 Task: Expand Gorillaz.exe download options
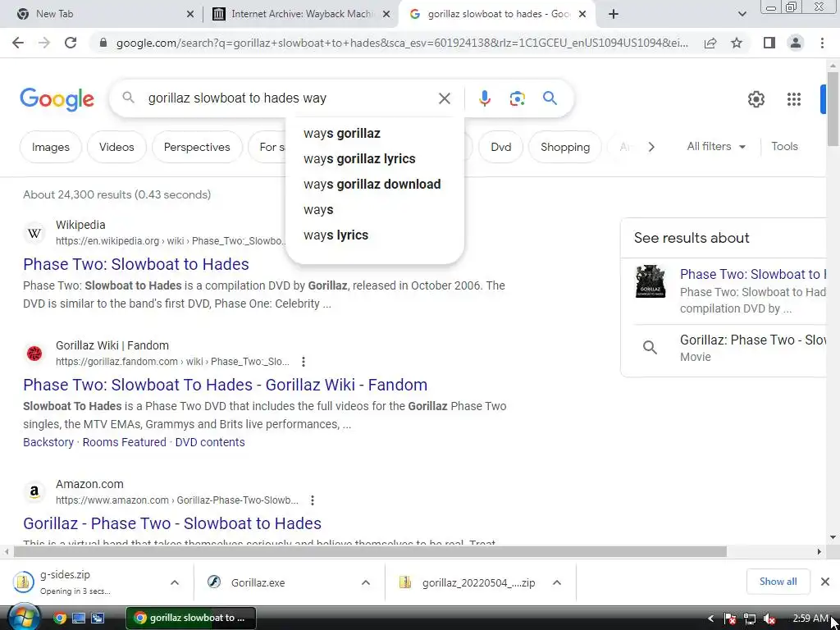pyautogui.click(x=365, y=582)
